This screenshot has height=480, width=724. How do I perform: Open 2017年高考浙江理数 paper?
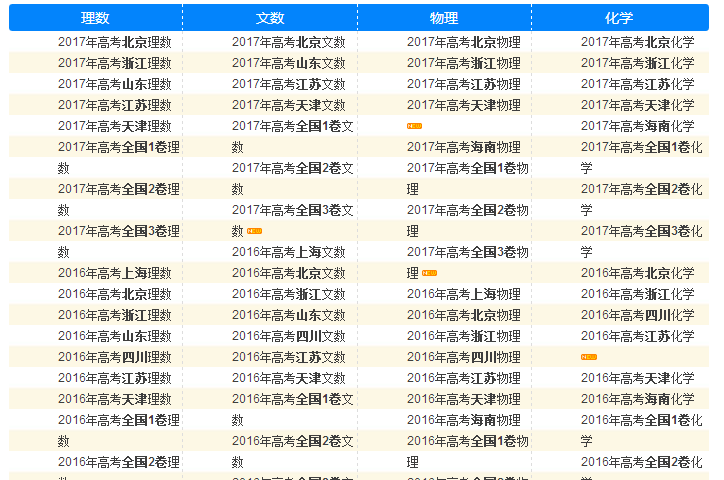pyautogui.click(x=114, y=63)
